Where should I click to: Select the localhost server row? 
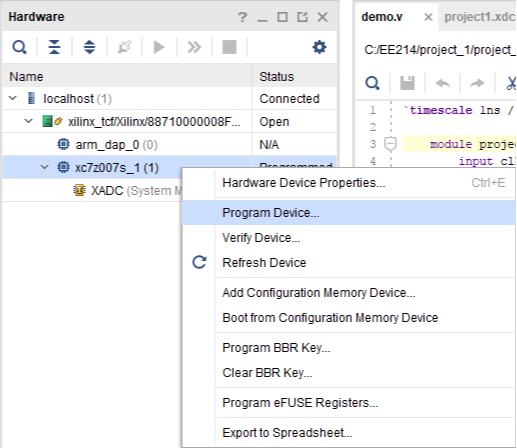coord(169,98)
